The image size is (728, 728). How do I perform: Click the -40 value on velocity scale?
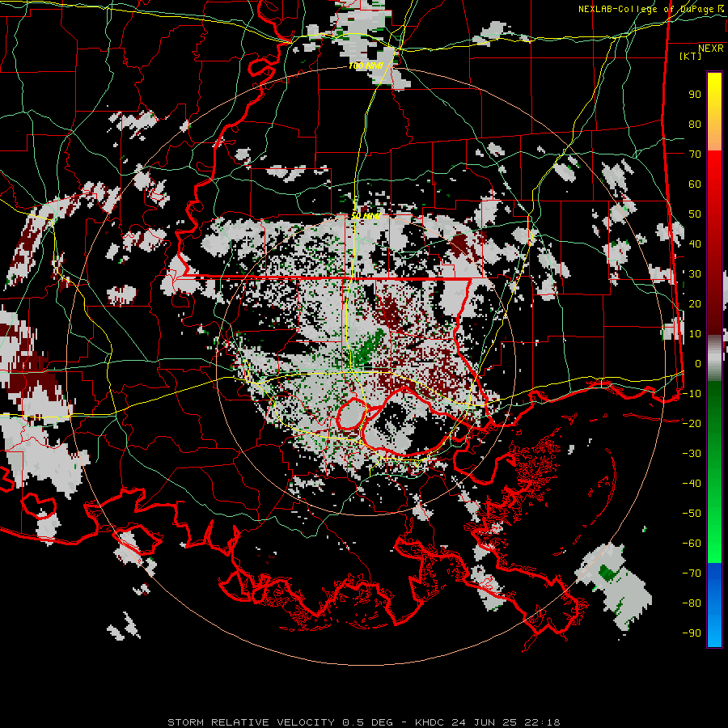692,484
